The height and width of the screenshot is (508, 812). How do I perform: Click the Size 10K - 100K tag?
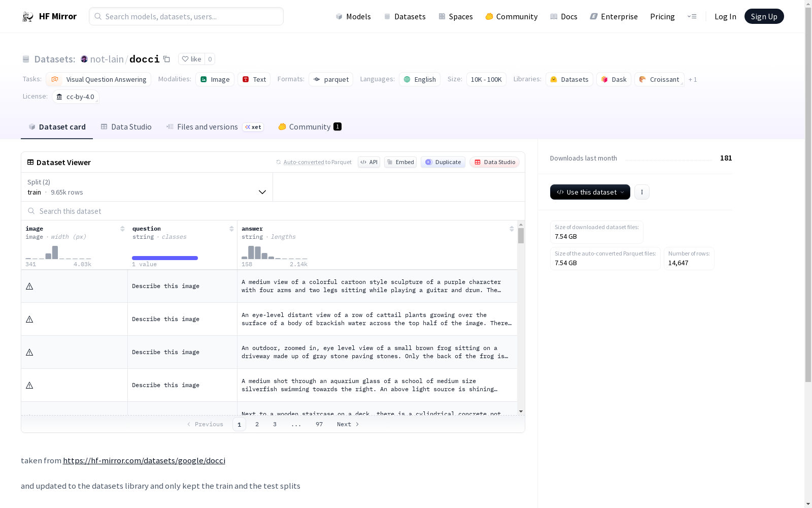tap(486, 79)
